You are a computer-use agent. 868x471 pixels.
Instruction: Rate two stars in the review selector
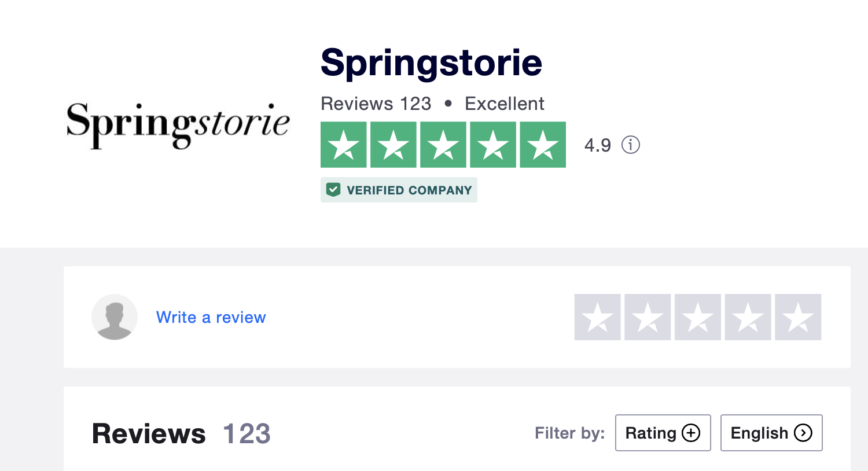pos(648,317)
